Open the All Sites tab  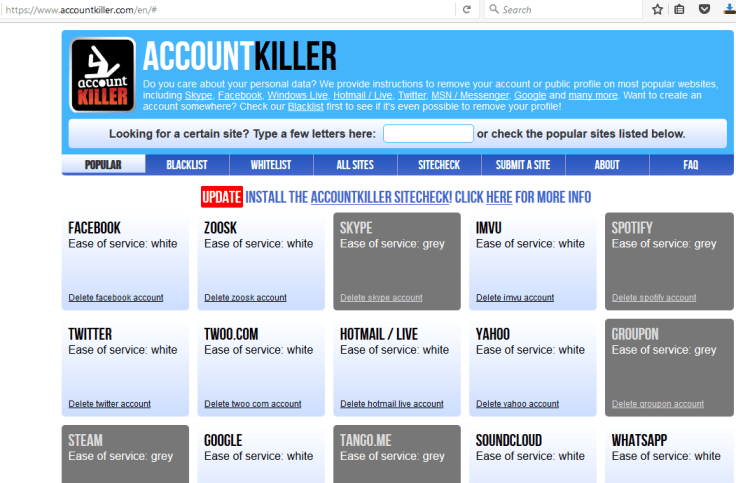point(355,165)
